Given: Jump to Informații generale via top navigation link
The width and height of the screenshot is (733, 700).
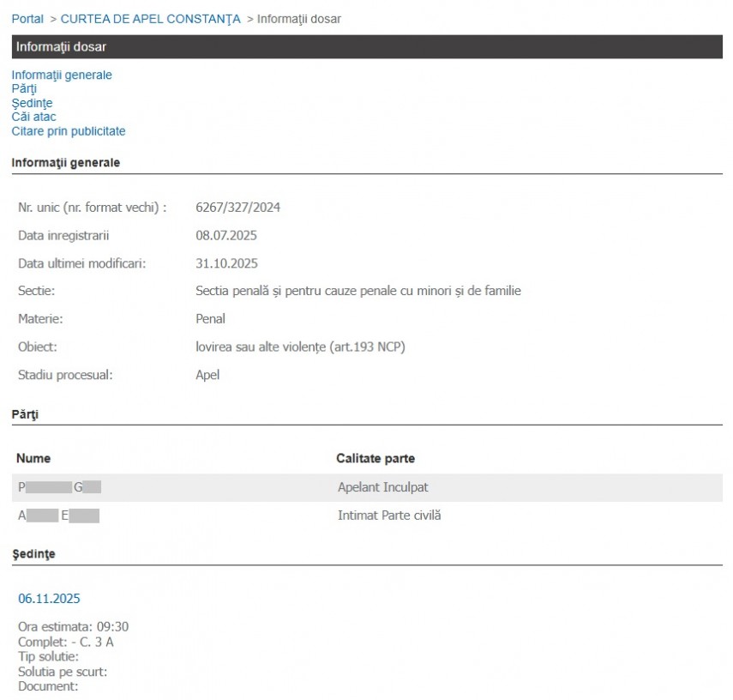Looking at the screenshot, I should pos(62,75).
